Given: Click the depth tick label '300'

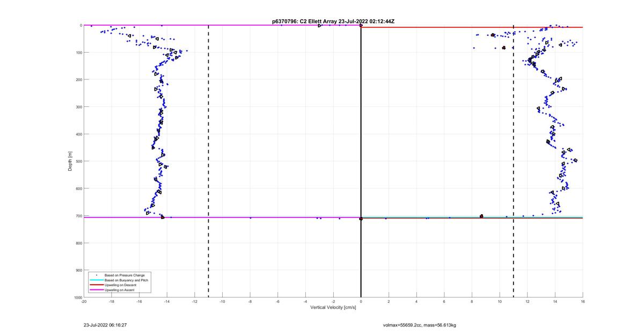Looking at the screenshot, I should tap(78, 107).
